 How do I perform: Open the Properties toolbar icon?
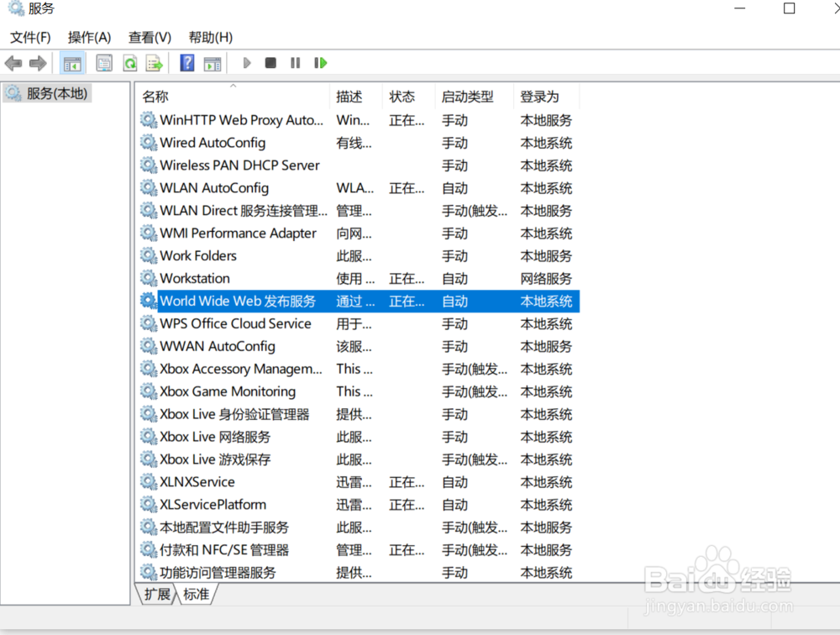[x=104, y=63]
